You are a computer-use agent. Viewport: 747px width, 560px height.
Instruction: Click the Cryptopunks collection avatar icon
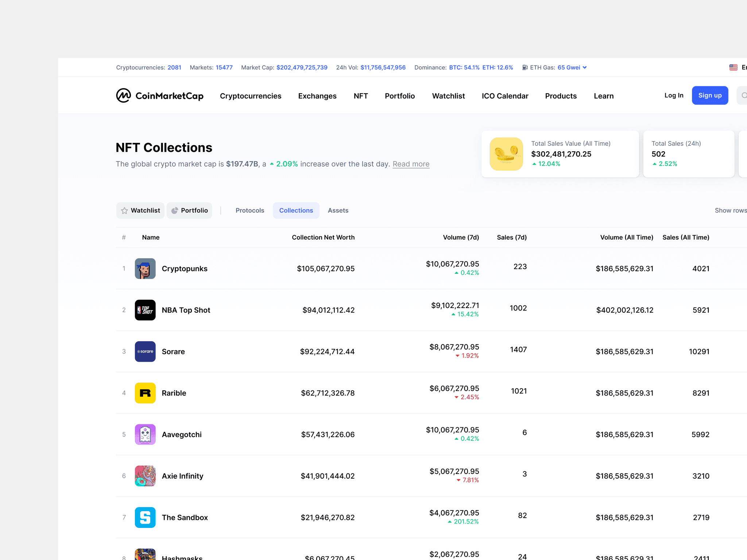click(x=145, y=268)
